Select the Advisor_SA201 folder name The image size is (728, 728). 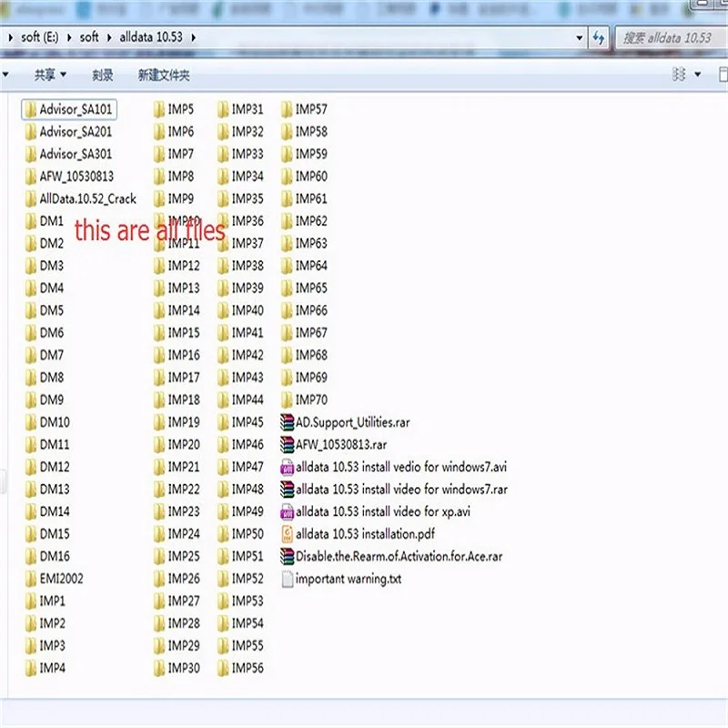76,132
